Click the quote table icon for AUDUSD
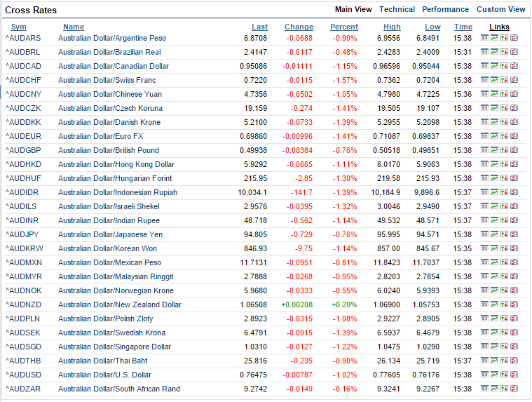The image size is (532, 402). (484, 375)
